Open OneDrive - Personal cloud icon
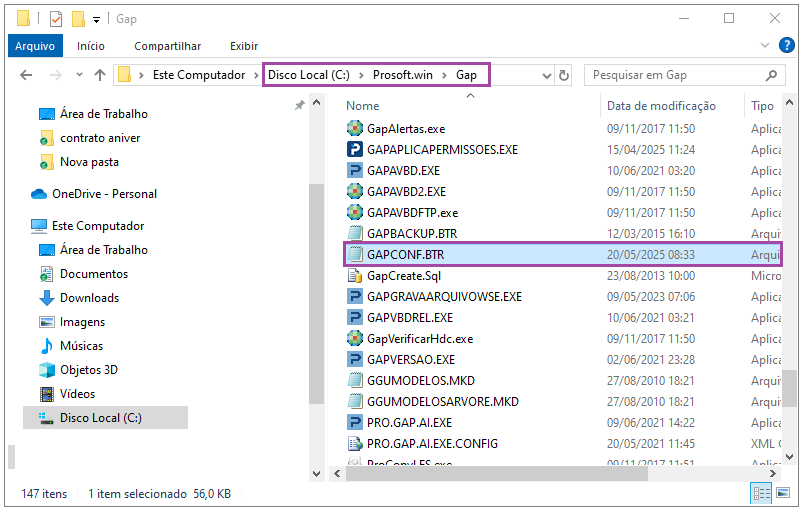This screenshot has height=513, width=804. [x=39, y=194]
